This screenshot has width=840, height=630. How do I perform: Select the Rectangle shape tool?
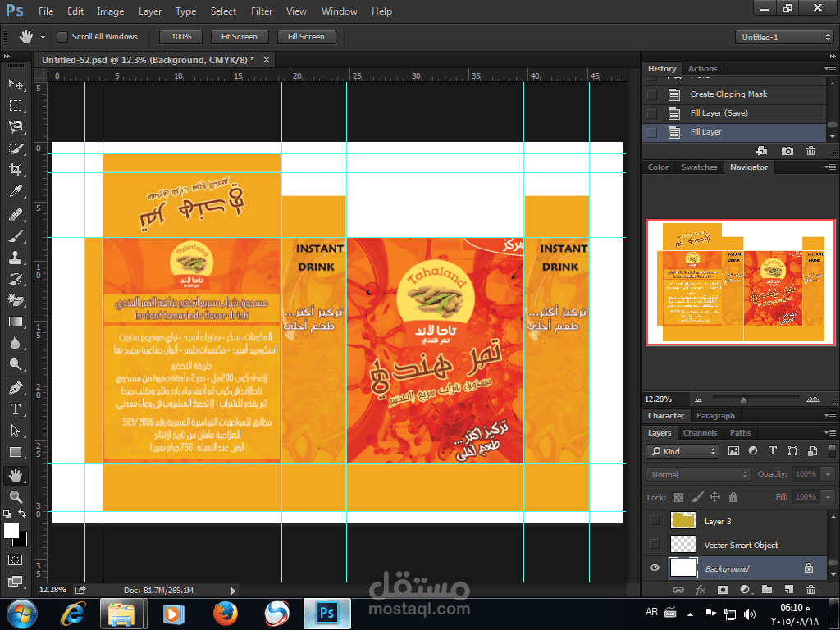(x=16, y=452)
